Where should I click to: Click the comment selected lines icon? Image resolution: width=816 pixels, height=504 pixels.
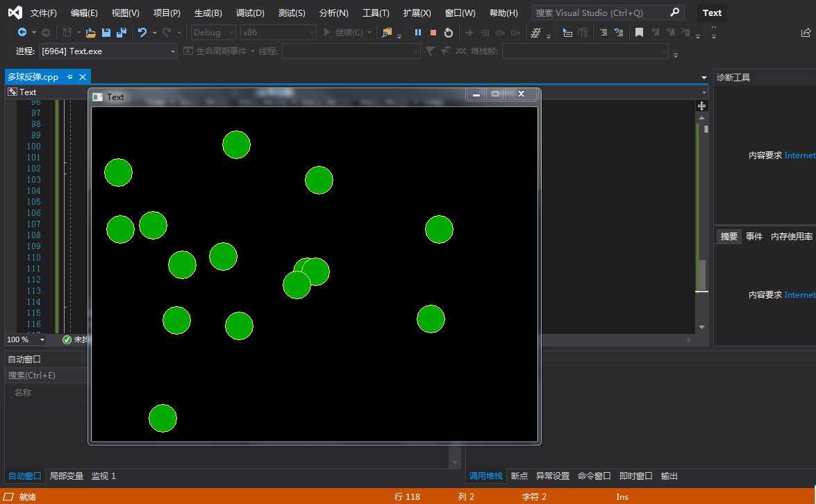603,32
